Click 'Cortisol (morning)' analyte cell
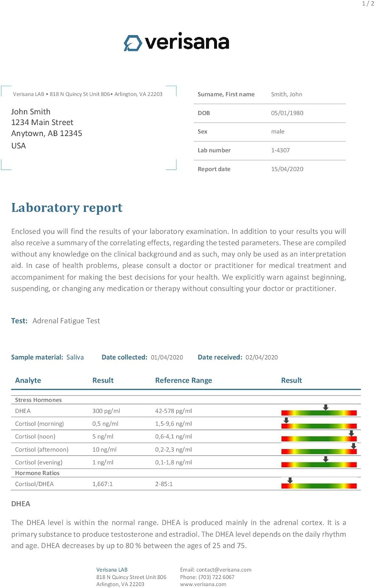The image size is (375, 588). click(39, 424)
